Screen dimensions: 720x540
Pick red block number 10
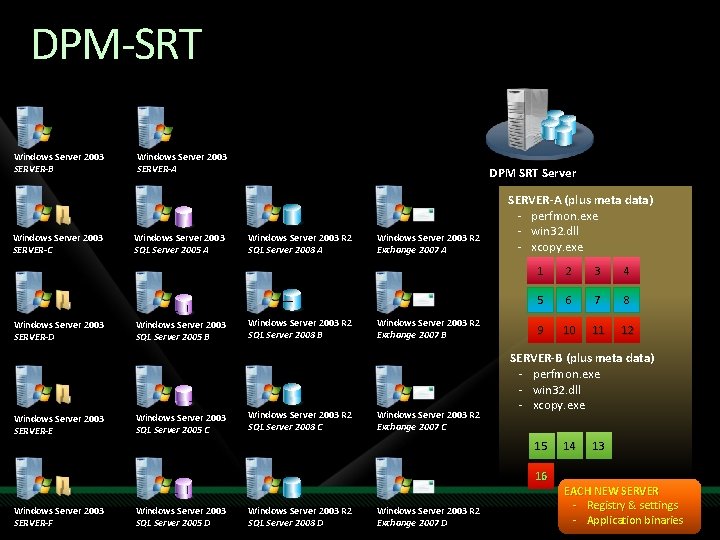[x=569, y=330]
